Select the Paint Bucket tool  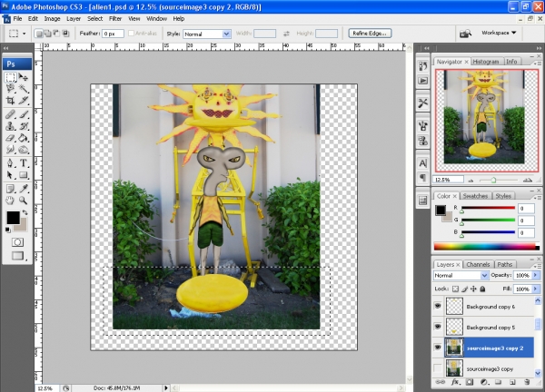coord(24,138)
